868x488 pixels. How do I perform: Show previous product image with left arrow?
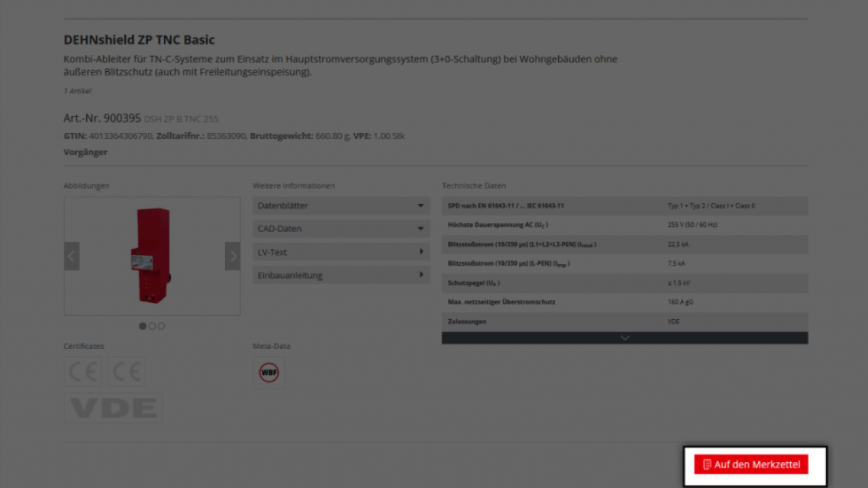(x=72, y=256)
